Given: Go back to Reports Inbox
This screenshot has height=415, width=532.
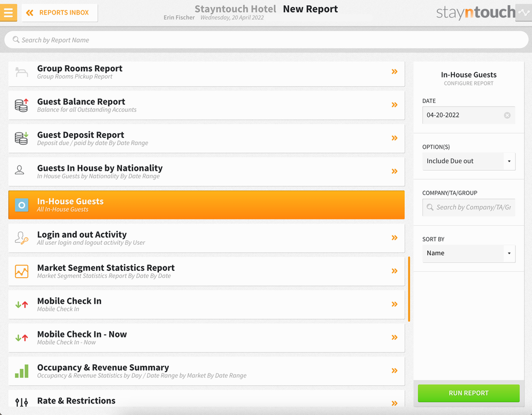Looking at the screenshot, I should pos(60,13).
